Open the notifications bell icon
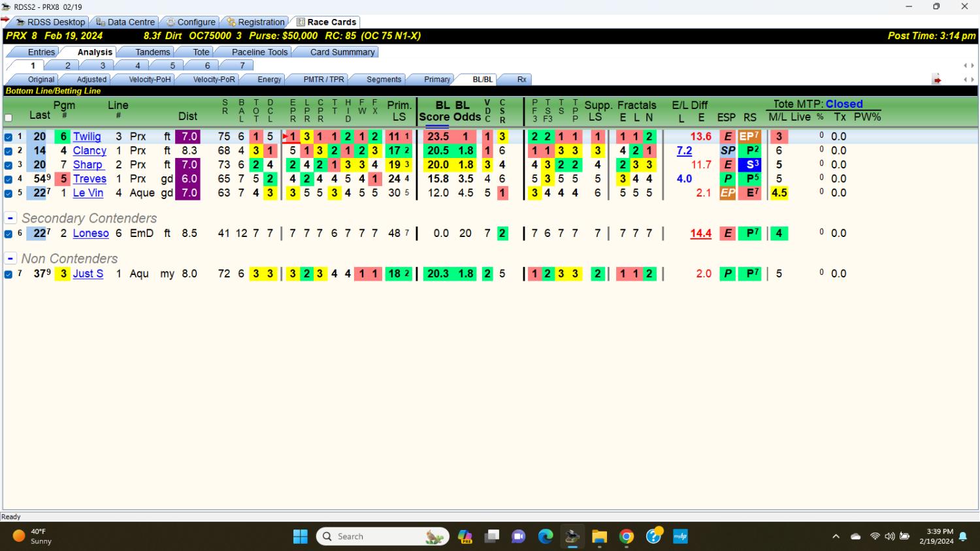This screenshot has width=980, height=551. coord(963,537)
